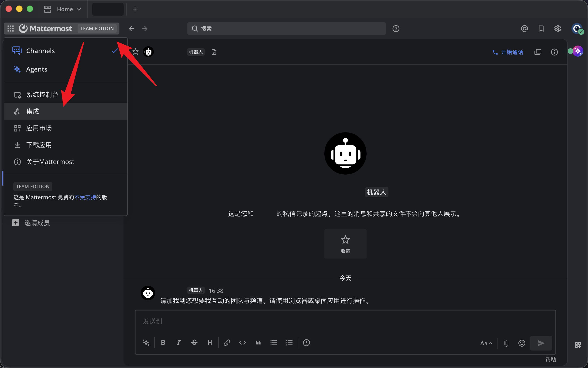Open 系统控制台 system console
Viewport: 588px width, 368px height.
tap(66, 95)
